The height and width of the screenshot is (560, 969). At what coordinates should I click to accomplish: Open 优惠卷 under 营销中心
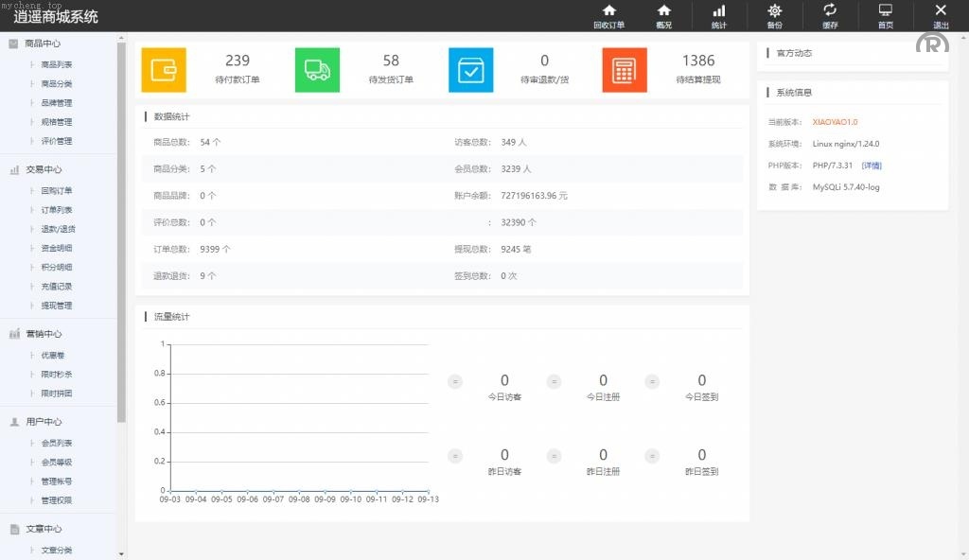coord(52,356)
